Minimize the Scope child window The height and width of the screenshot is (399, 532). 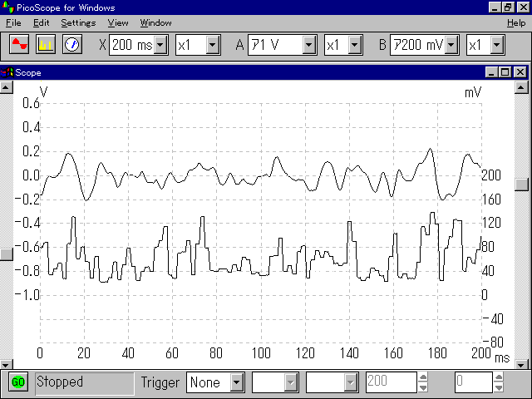491,72
